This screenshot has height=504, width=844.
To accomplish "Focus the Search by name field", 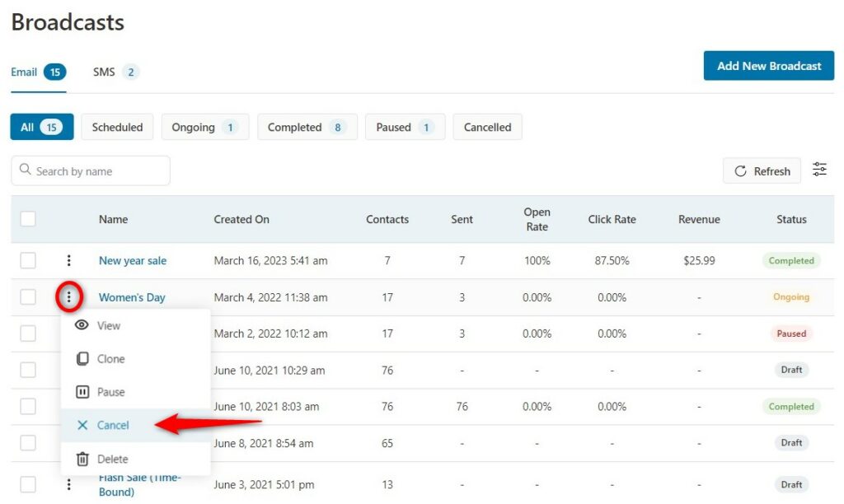I will point(91,170).
